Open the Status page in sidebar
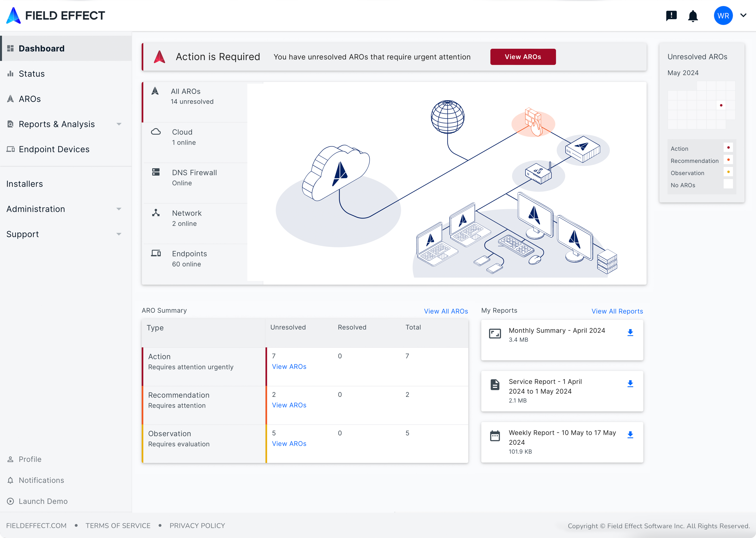Screen dimensions: 756x538 pyautogui.click(x=32, y=74)
